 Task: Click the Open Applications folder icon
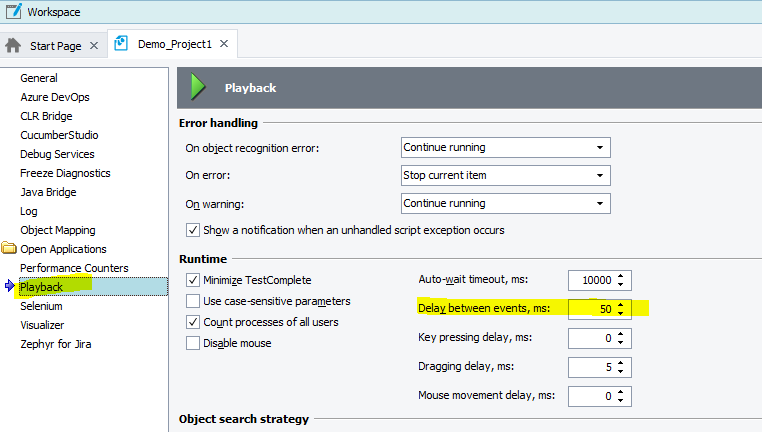[x=9, y=249]
